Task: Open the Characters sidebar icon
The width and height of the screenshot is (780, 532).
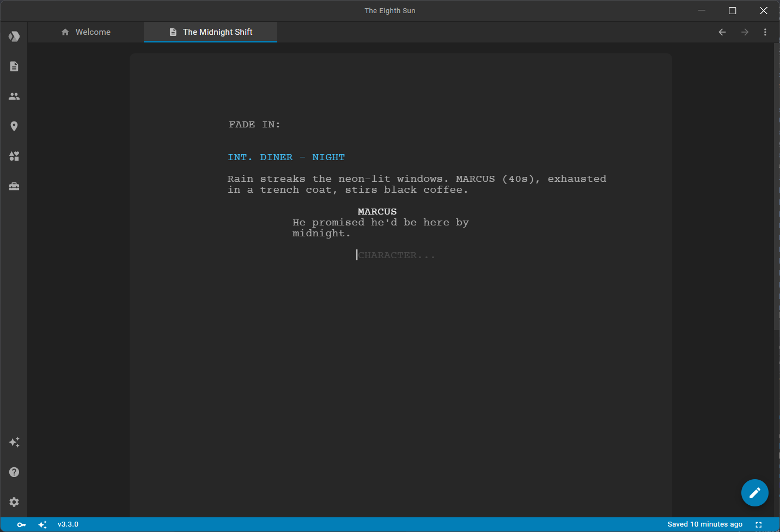Action: (14, 96)
